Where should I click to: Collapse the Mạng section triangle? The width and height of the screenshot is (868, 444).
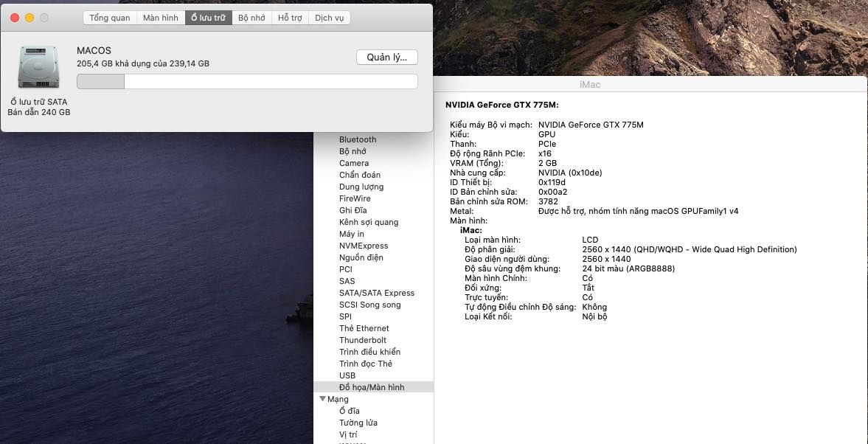tap(322, 399)
